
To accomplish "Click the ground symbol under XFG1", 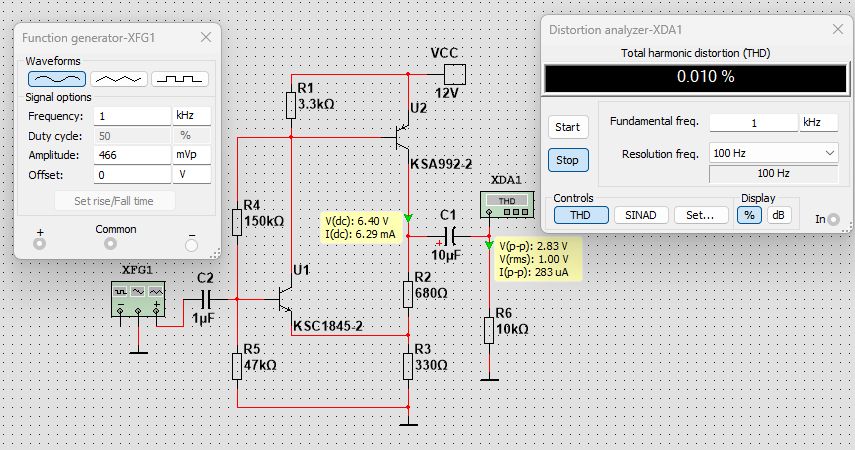I will (x=139, y=352).
